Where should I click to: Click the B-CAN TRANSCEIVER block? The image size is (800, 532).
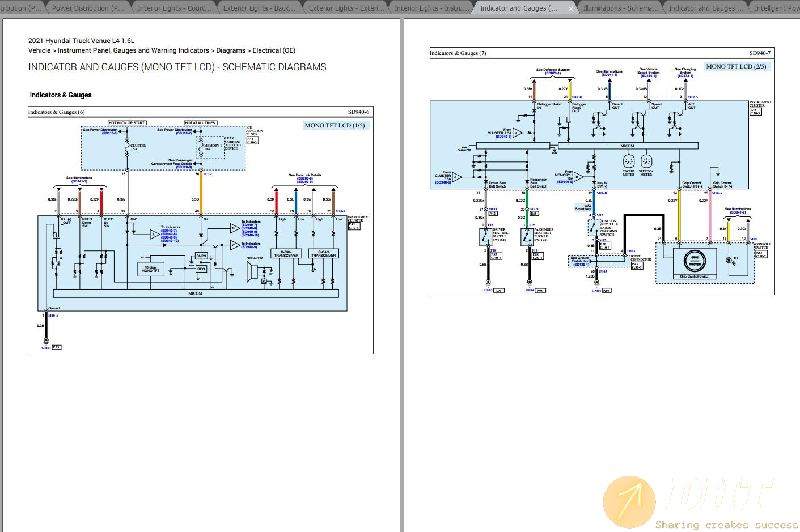point(286,254)
